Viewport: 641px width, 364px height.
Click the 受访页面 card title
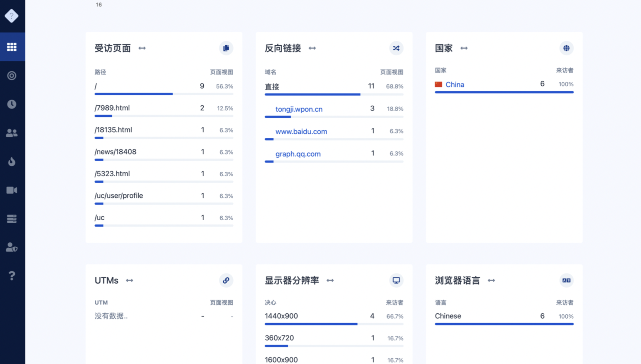113,48
